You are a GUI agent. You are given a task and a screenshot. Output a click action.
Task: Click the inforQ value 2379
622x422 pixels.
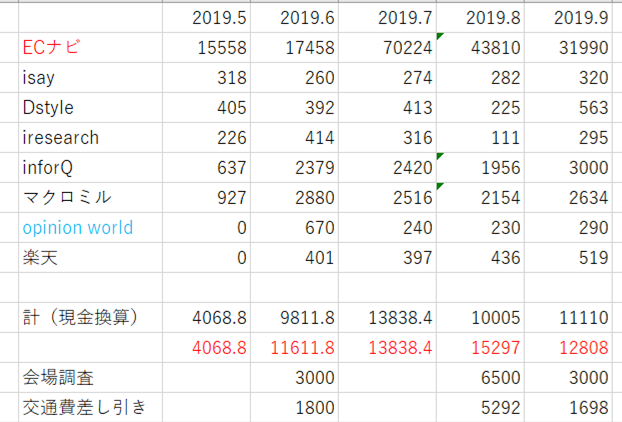click(295, 168)
